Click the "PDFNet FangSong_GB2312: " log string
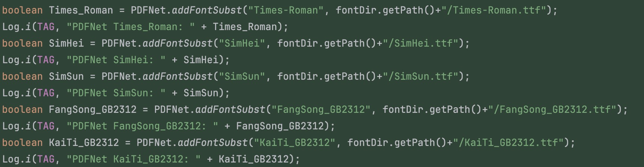Screen dimensions: 644x167 tap(142, 126)
